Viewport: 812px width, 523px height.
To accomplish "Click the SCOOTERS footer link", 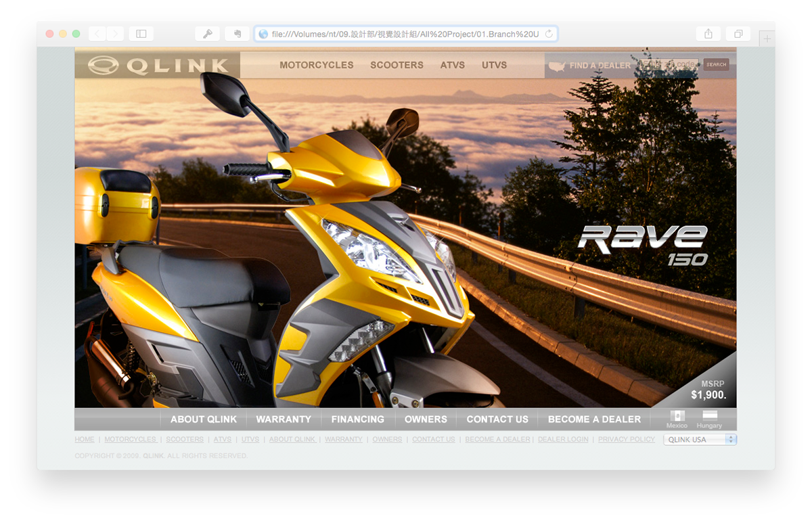I will coord(185,439).
